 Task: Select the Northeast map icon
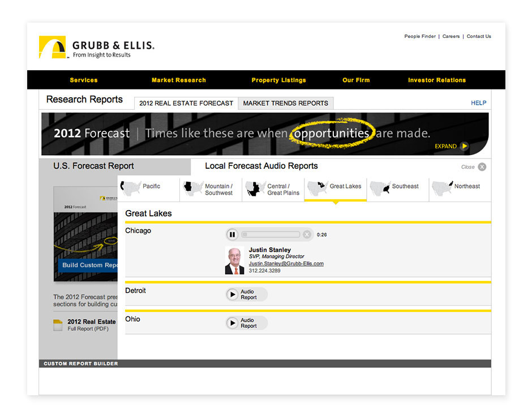click(x=443, y=189)
